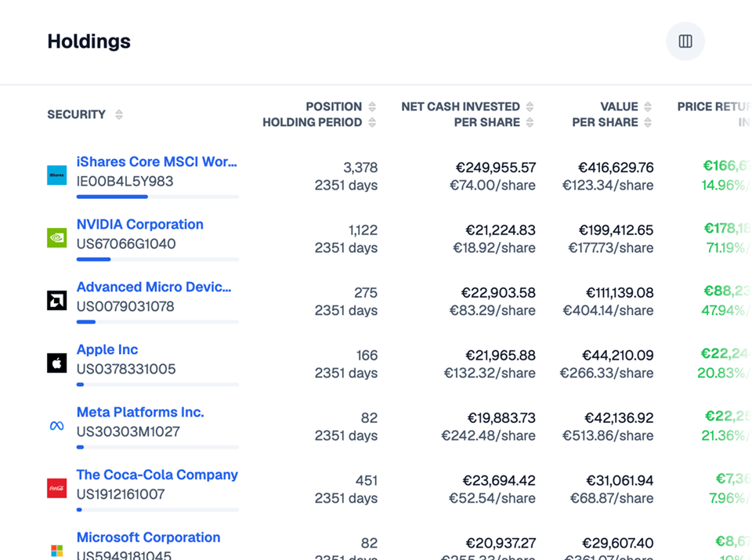Open Microsoft Corporation holding
Viewport: 752px width, 560px height.
(149, 537)
